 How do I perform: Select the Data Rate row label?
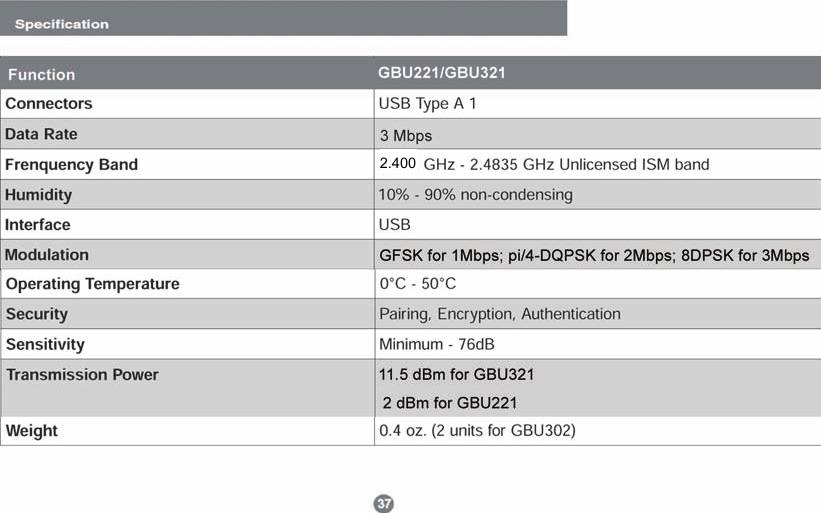pyautogui.click(x=41, y=133)
